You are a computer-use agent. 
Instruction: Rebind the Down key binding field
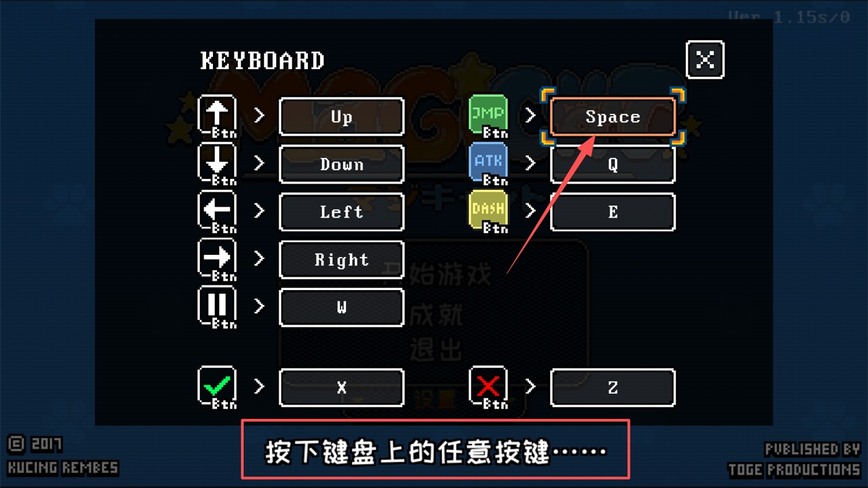click(342, 164)
